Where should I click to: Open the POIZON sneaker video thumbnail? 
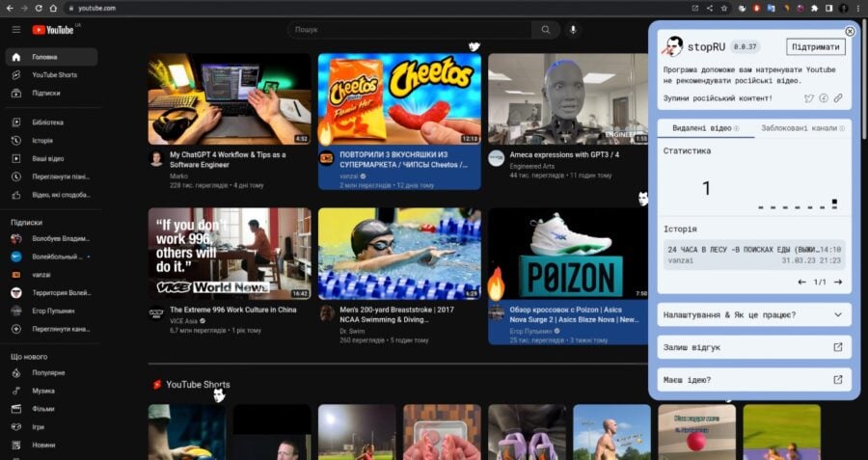click(x=568, y=254)
